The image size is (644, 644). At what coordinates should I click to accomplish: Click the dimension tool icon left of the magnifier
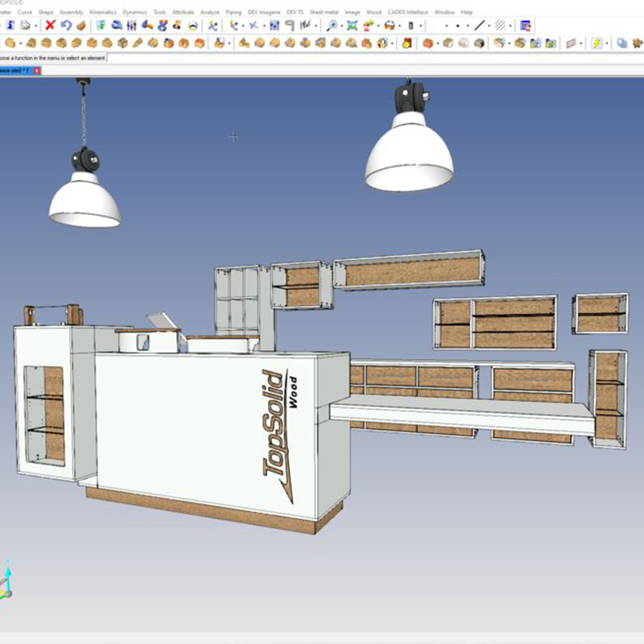(x=305, y=26)
